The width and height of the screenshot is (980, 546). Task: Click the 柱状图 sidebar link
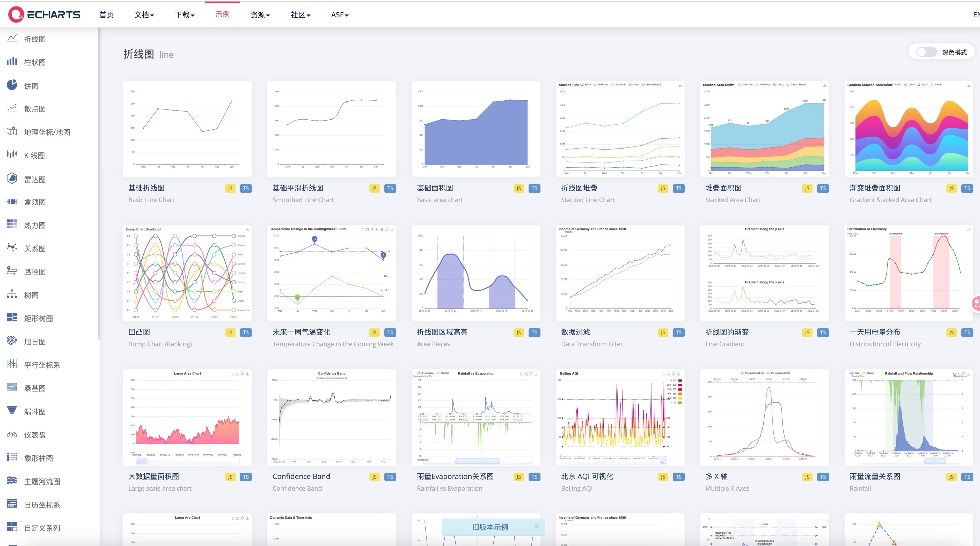pos(35,62)
